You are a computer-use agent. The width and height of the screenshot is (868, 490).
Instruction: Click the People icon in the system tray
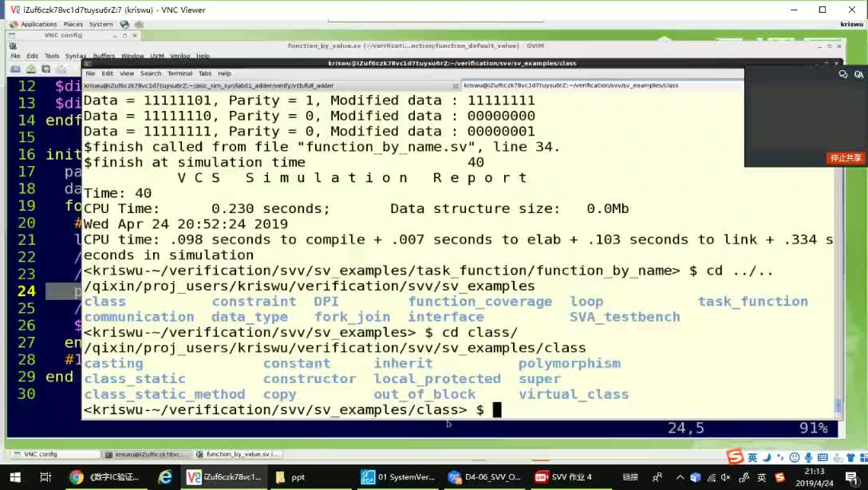click(657, 476)
